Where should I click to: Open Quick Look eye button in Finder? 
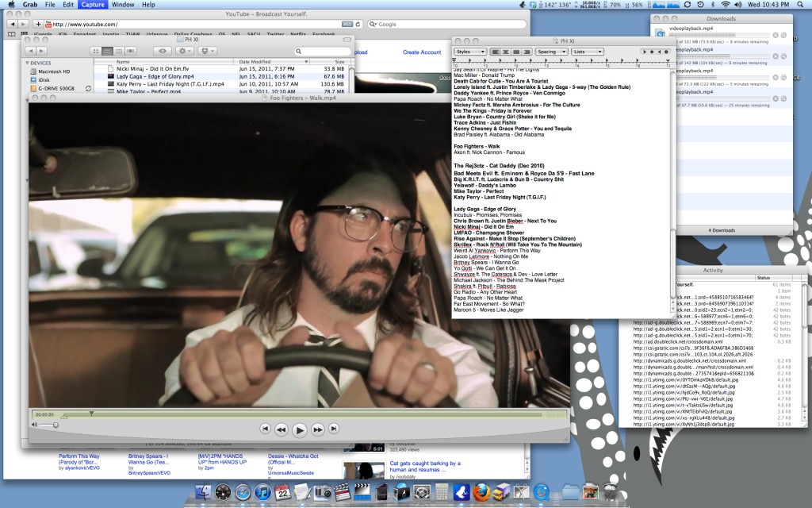[x=163, y=51]
